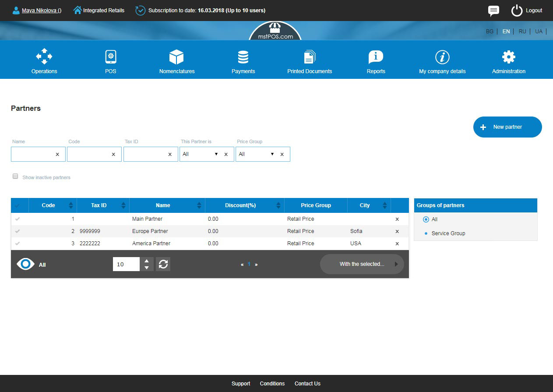Open the Nomenclatures box icon
This screenshot has width=553, height=392.
pos(176,57)
